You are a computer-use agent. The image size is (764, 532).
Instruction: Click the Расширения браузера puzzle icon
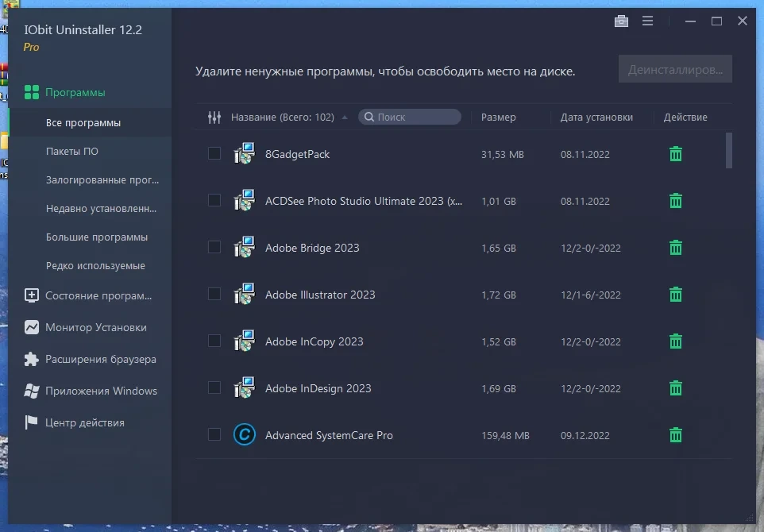32,359
